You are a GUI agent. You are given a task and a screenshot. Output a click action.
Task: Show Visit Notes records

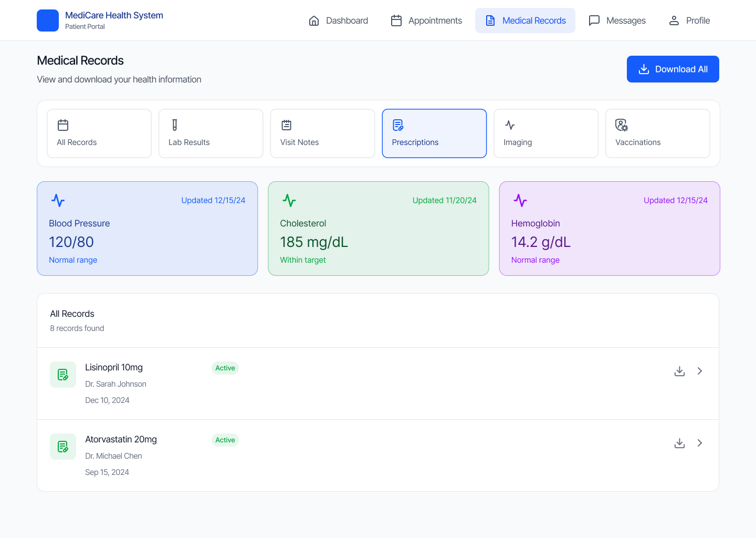tap(322, 133)
